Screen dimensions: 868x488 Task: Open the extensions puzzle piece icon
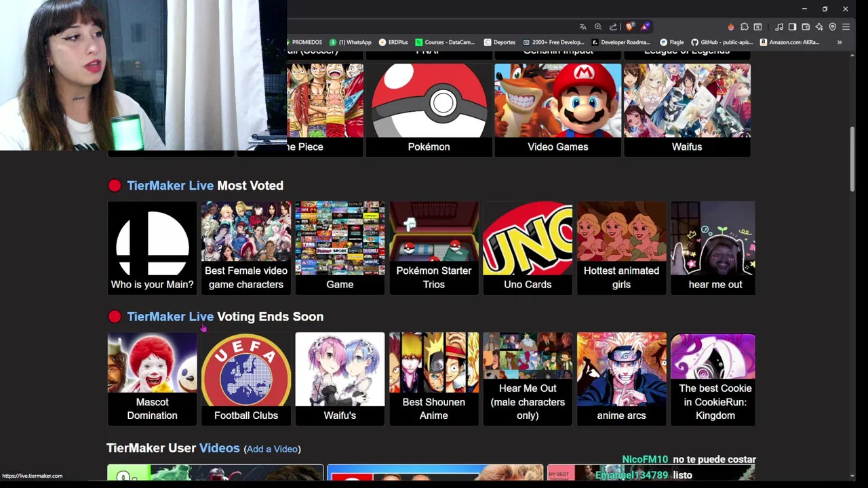click(x=745, y=27)
